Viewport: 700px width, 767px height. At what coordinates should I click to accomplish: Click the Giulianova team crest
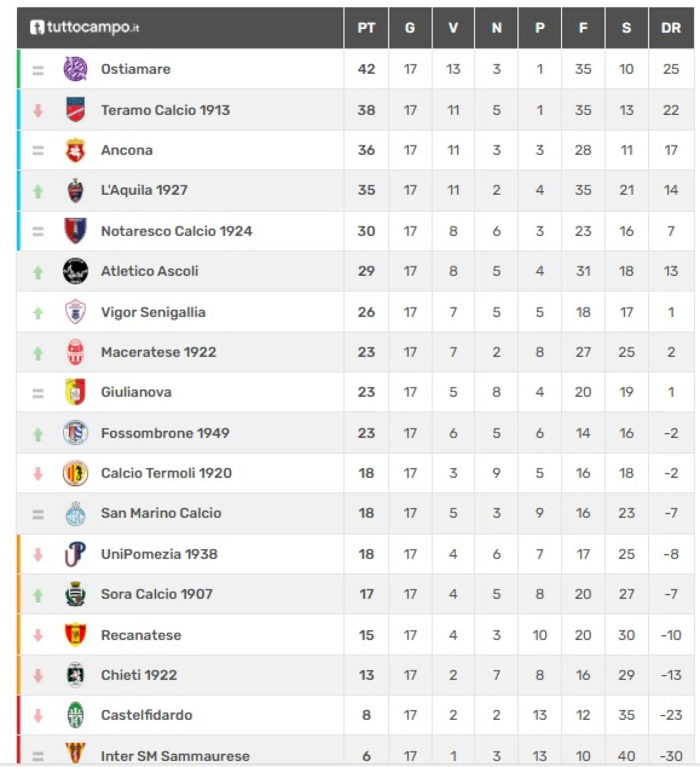pyautogui.click(x=75, y=392)
